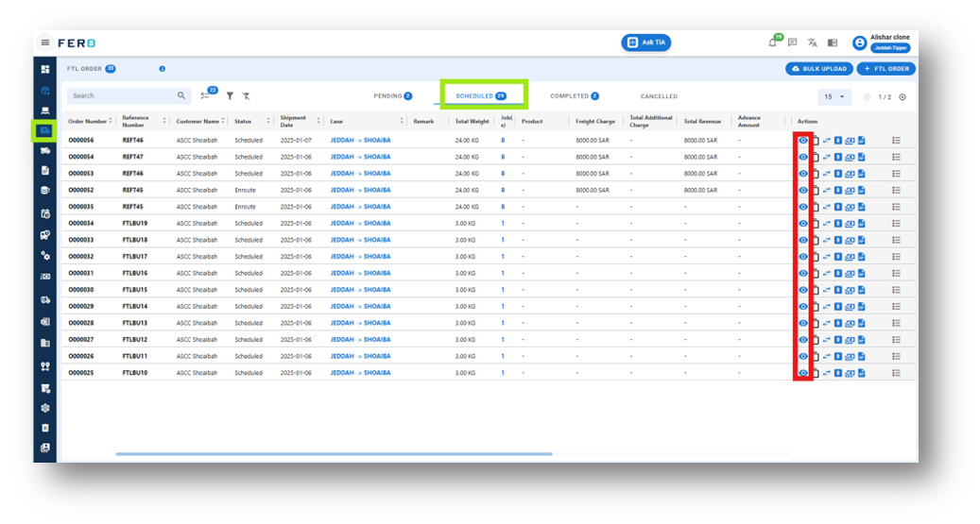Switch to the PENDING tab
980x524 pixels.
[x=392, y=96]
